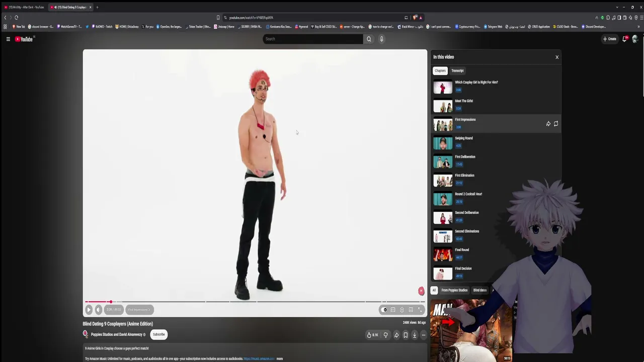Expand description with the more link
Screen dimensions: 644x362
(x=280, y=359)
